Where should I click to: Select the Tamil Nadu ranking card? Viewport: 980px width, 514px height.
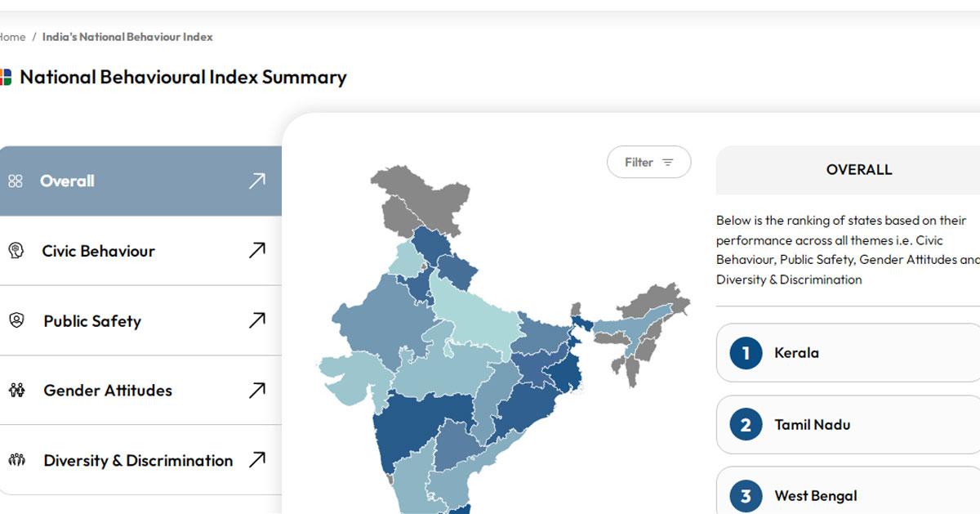click(x=849, y=425)
